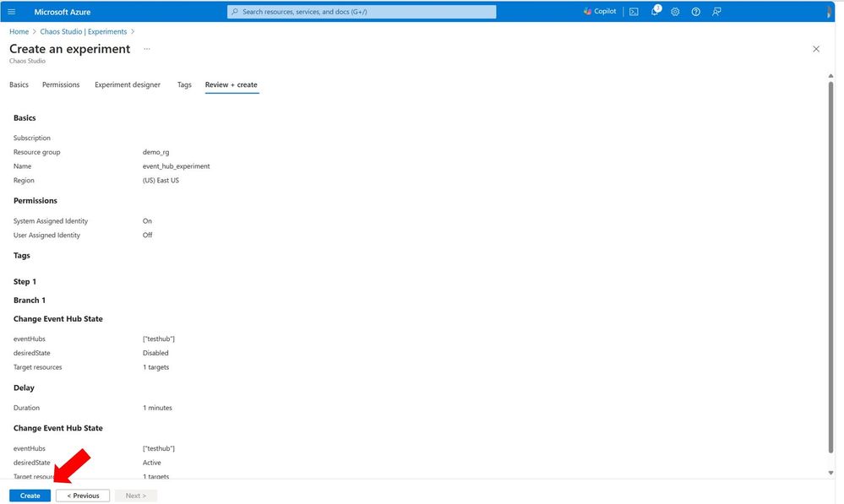
Task: Click the scroll down arrow
Action: point(830,473)
